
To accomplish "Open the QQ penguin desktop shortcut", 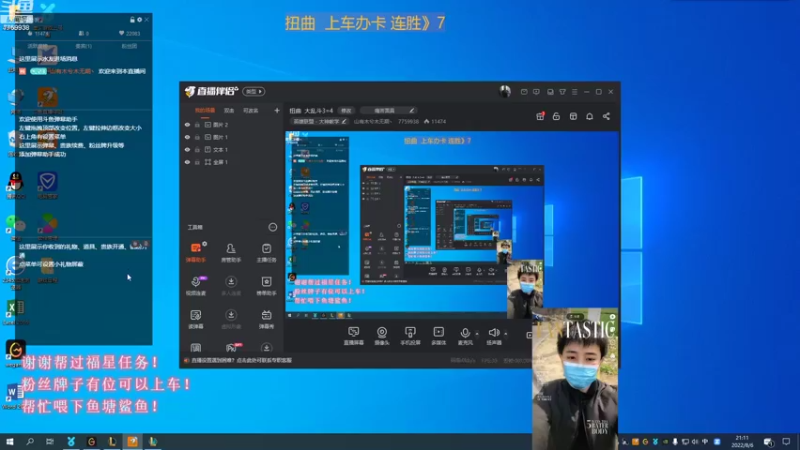I will [16, 185].
